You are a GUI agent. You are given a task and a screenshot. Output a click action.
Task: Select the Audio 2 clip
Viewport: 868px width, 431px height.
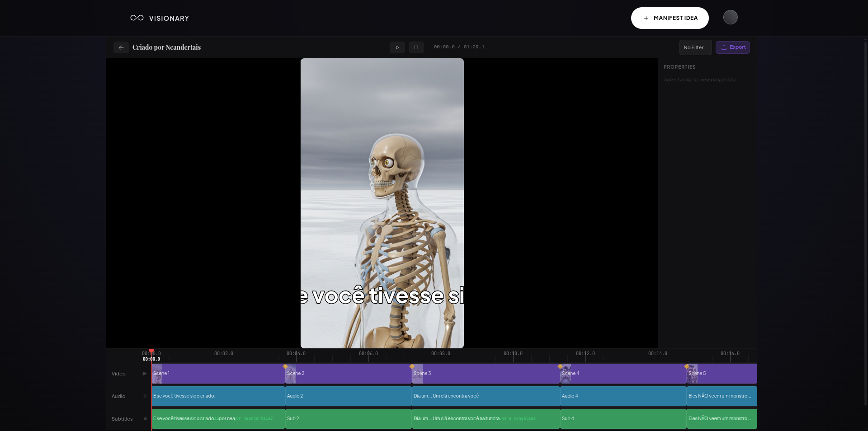[348, 396]
